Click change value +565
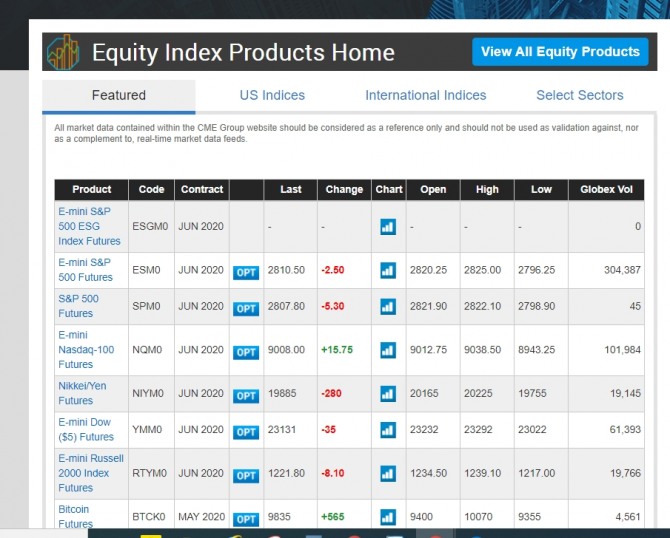 pos(333,517)
